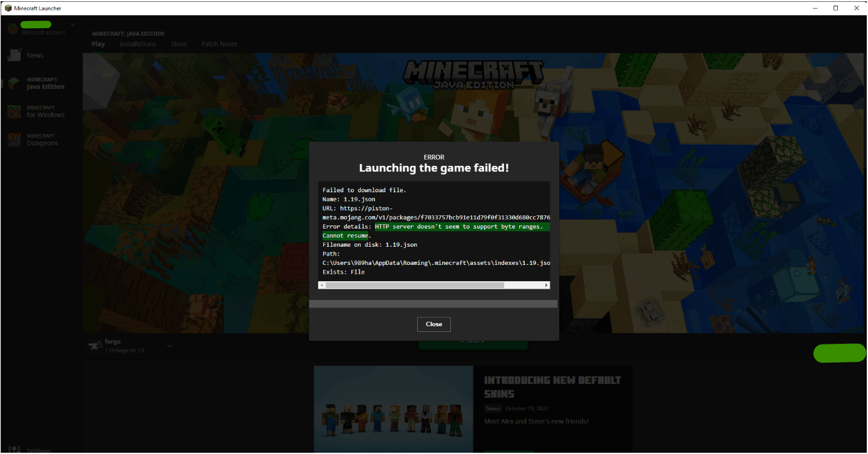This screenshot has width=868, height=454.
Task: Click Minecraft Java Edition logo on banner
Action: pos(474,74)
